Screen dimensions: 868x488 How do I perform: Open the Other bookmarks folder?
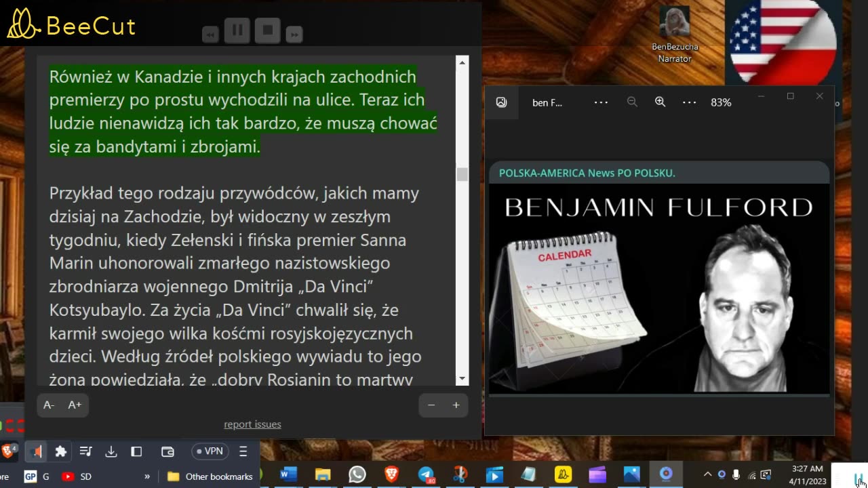[210, 476]
